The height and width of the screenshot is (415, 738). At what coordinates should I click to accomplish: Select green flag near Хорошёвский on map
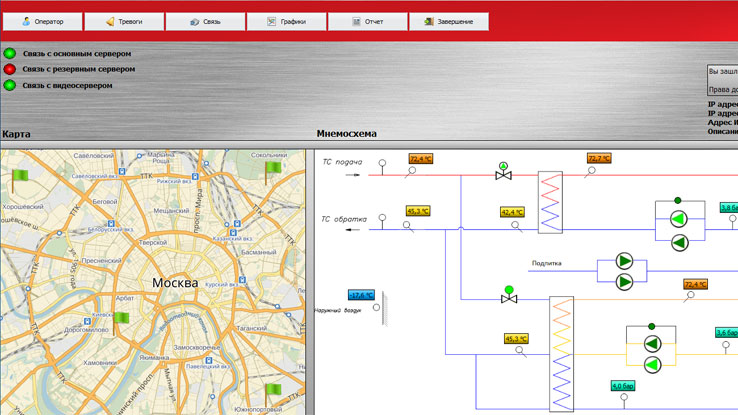pyautogui.click(x=19, y=180)
